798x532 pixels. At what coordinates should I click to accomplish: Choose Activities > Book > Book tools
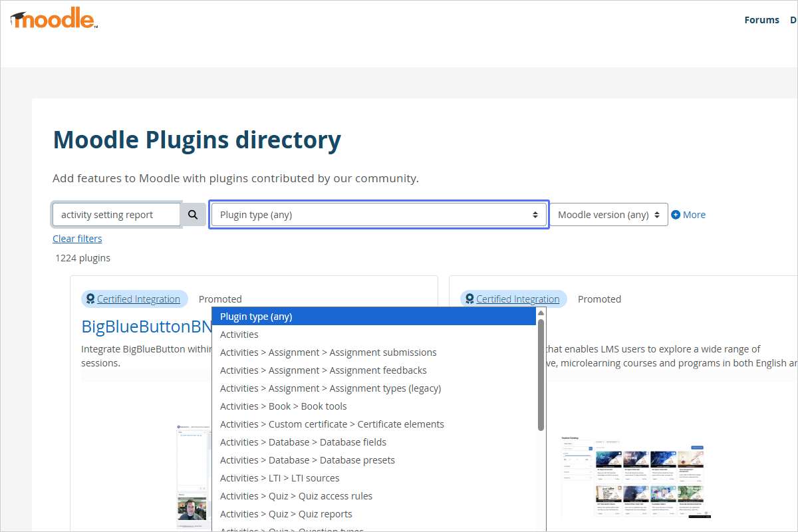374,406
